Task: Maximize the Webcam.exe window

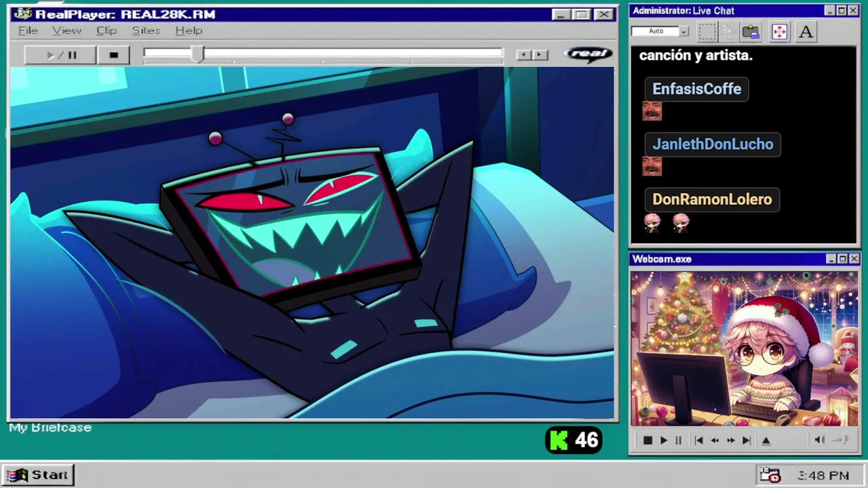Action: click(x=842, y=259)
